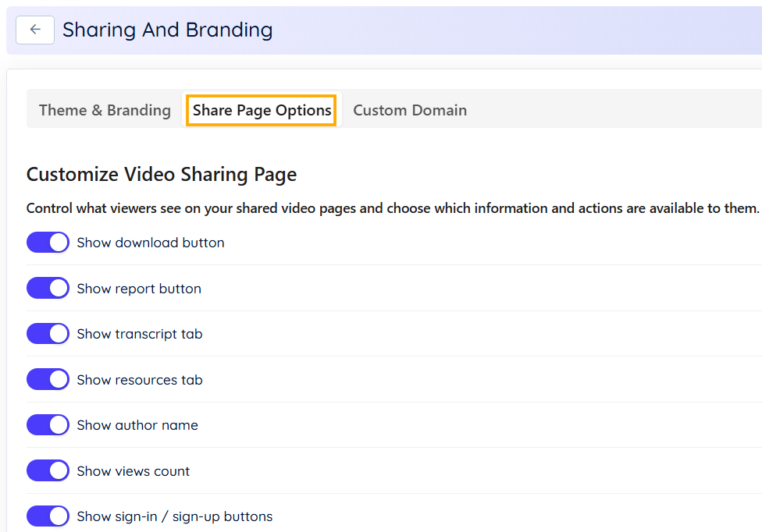Select the Share Page Options tab
This screenshot has width=762, height=532.
coord(261,110)
